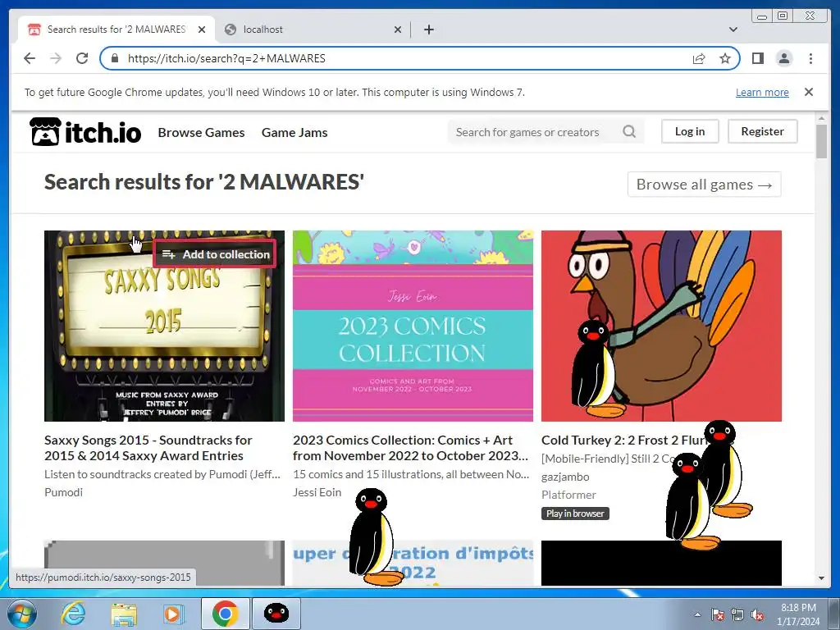Bookmark this page with the star icon
Screen dimensions: 840x630
725,58
